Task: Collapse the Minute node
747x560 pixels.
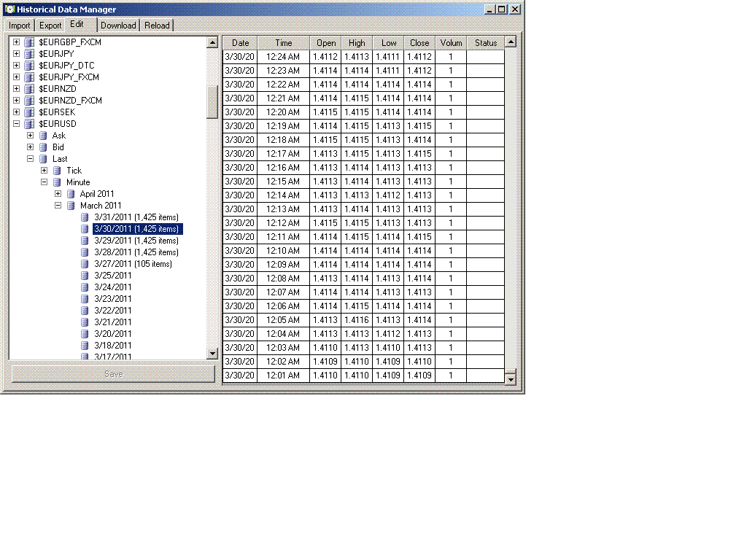Action: pyautogui.click(x=44, y=182)
